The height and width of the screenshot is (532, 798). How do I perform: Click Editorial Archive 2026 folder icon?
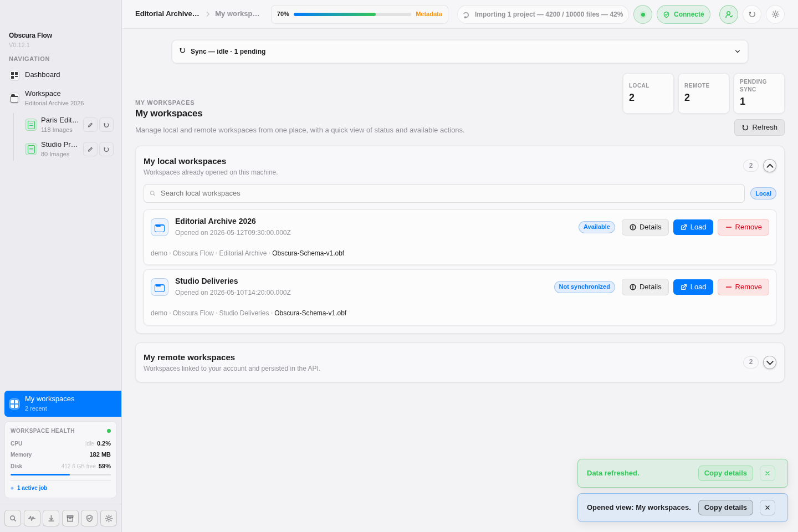160,227
